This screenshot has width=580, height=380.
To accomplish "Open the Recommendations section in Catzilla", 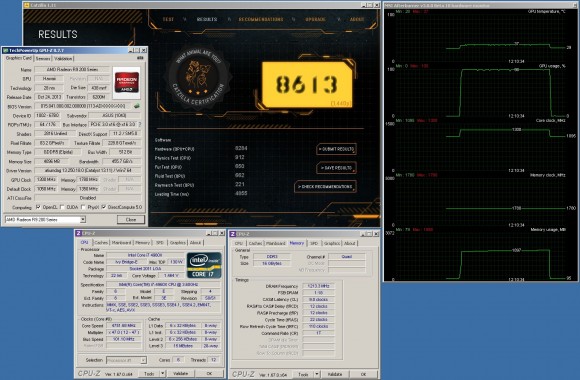I will 261,19.
